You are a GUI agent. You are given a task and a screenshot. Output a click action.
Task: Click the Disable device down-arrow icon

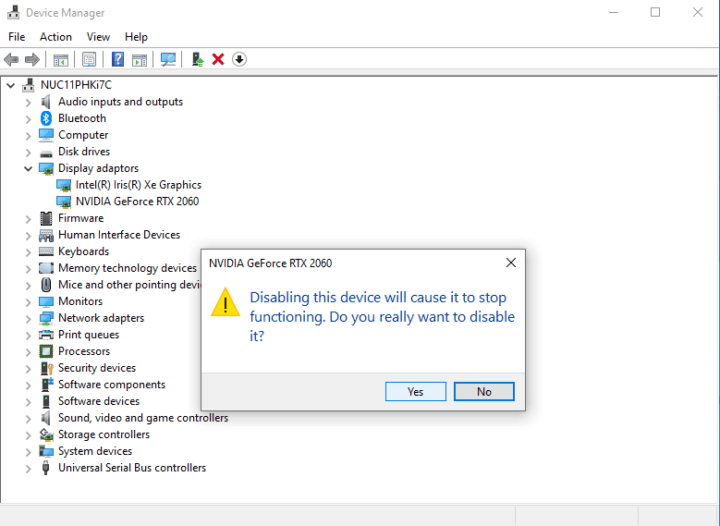tap(239, 59)
